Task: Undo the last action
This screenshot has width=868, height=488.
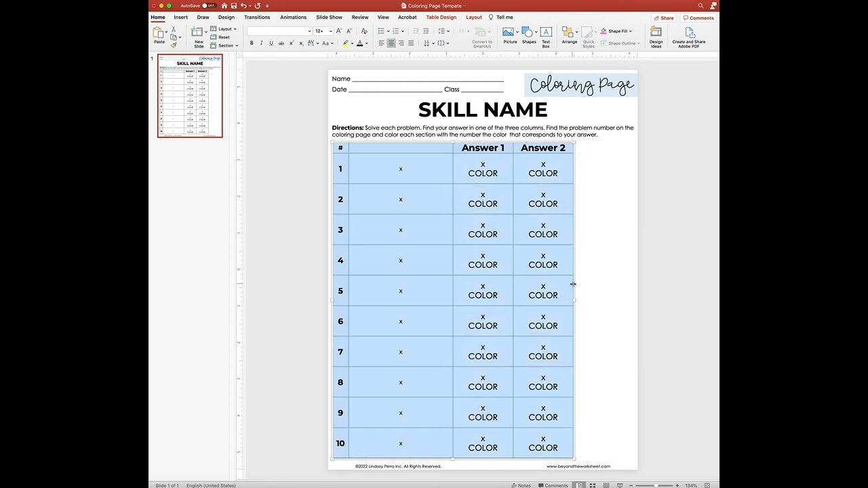Action: coord(243,5)
